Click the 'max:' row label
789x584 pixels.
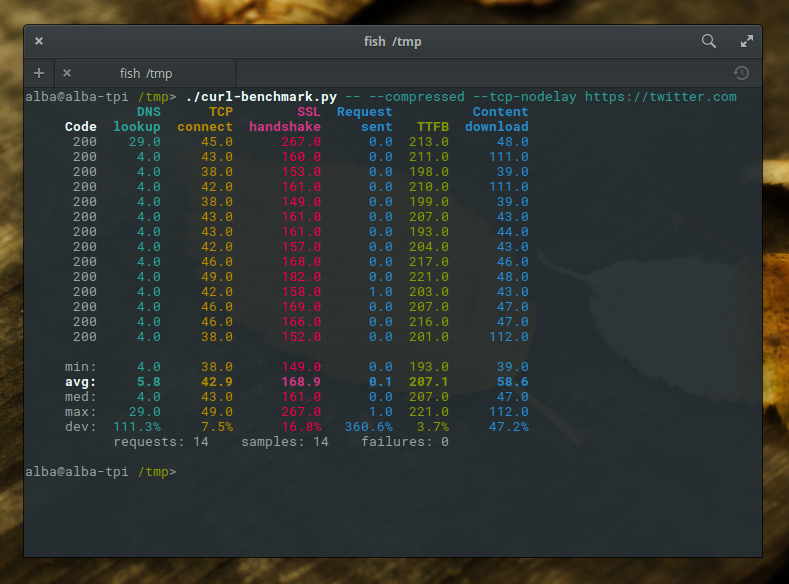[x=81, y=412]
